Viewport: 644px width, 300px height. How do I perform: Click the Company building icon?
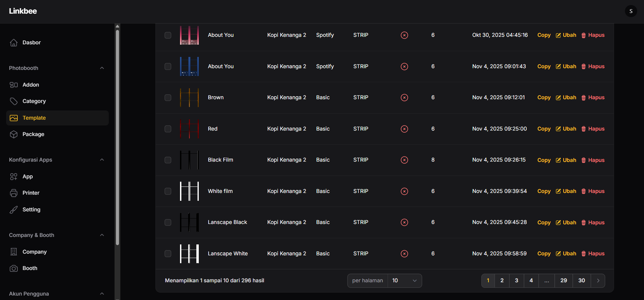click(x=14, y=252)
